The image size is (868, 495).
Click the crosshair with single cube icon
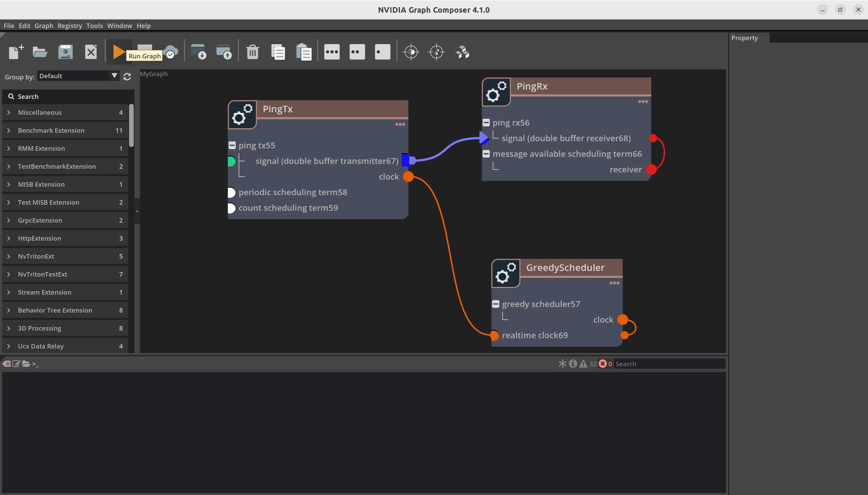click(411, 52)
